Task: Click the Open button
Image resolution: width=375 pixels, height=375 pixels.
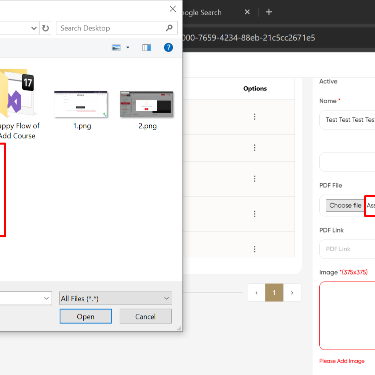Action: pyautogui.click(x=86, y=317)
